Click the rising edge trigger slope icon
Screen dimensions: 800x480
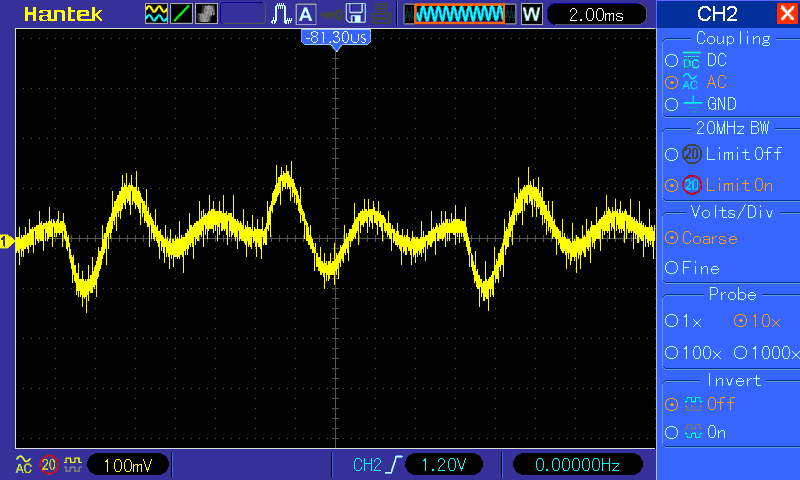[x=394, y=465]
